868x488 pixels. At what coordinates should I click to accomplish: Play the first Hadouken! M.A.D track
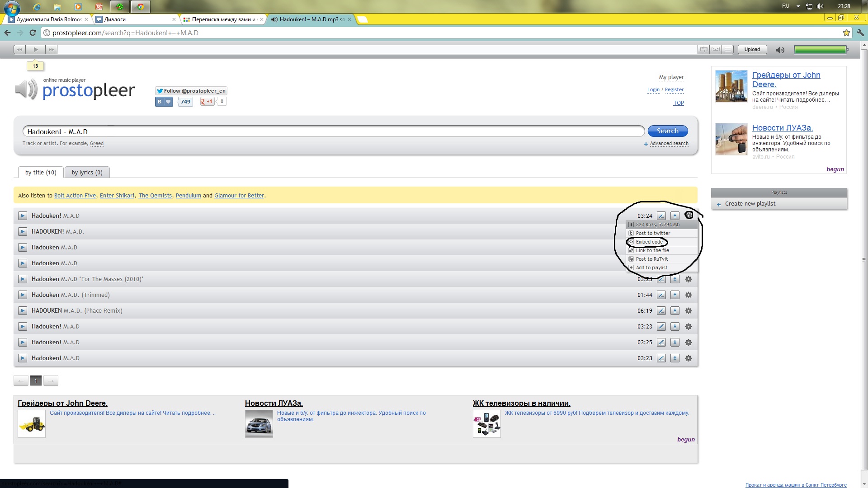coord(23,216)
